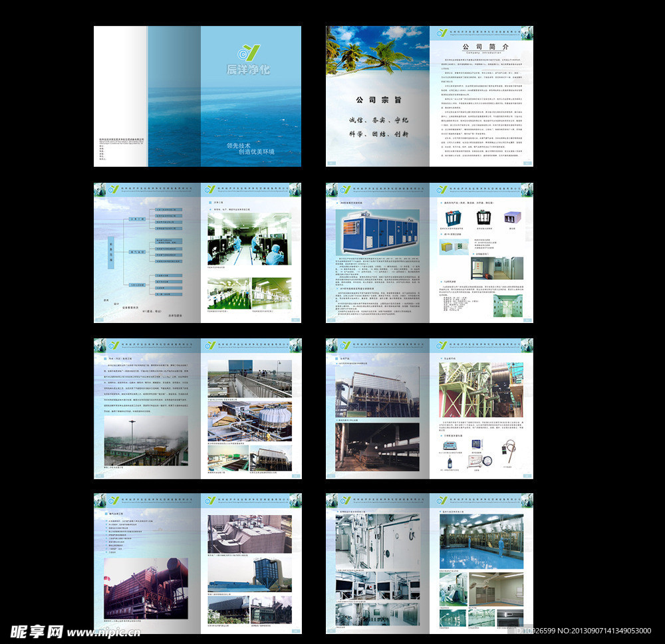Open the cleanroom workers in blue suits photo
The height and width of the screenshot is (644, 665).
[250, 239]
